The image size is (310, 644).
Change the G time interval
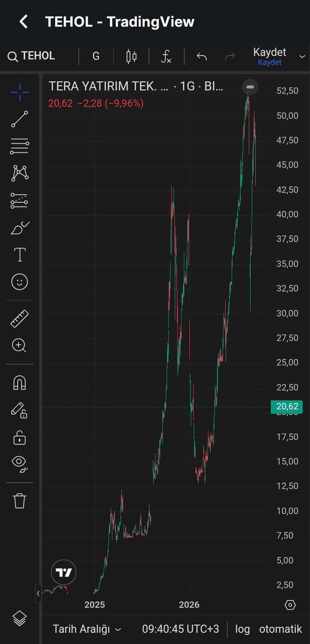[96, 56]
